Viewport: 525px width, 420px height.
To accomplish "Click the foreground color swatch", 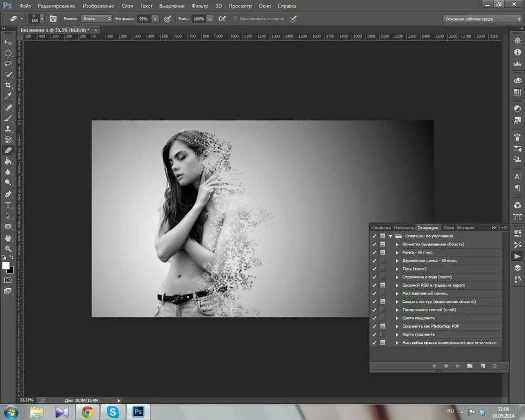I will (5, 266).
